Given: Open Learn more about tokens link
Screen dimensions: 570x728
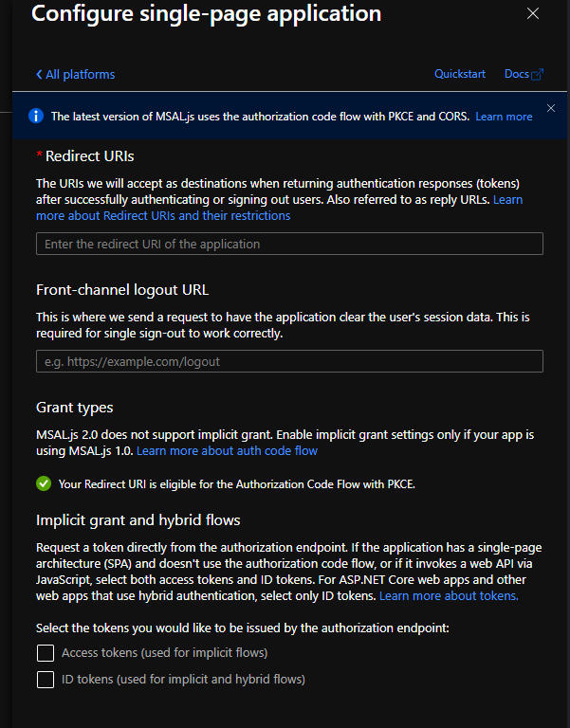Looking at the screenshot, I should [449, 595].
